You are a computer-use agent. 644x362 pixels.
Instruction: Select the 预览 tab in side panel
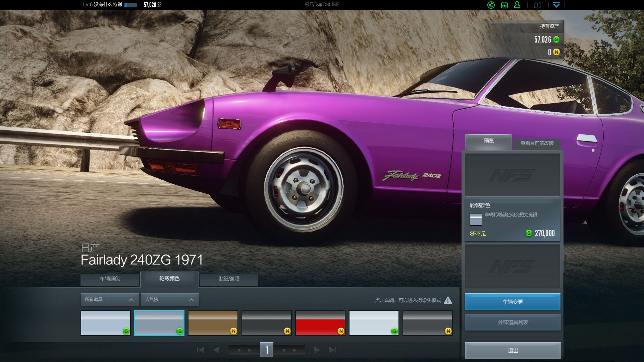coord(489,141)
